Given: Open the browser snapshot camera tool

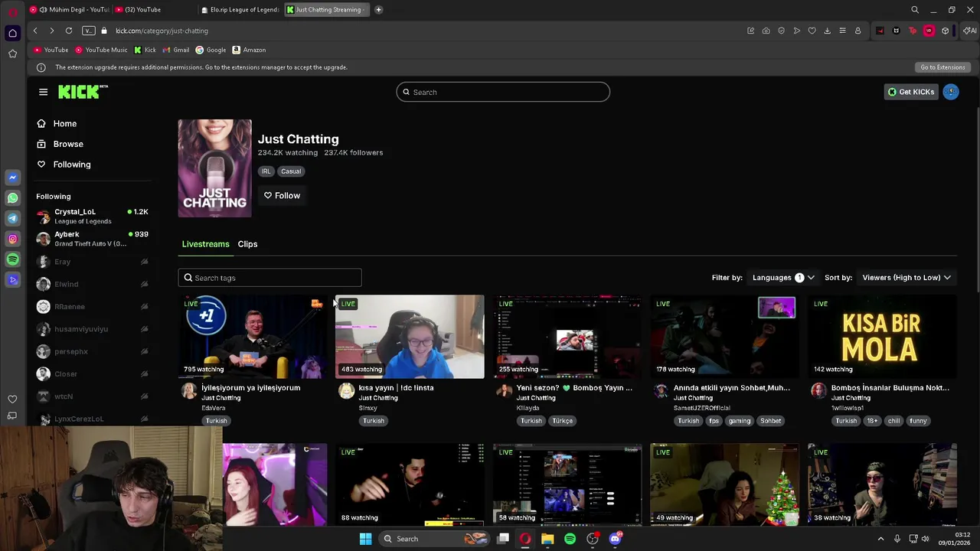Looking at the screenshot, I should tap(766, 31).
